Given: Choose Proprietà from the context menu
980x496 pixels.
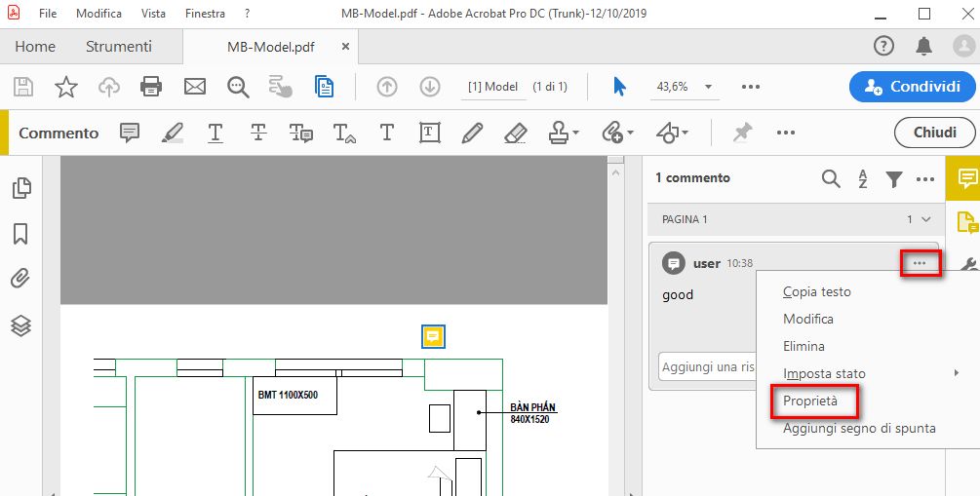Looking at the screenshot, I should (x=810, y=401).
